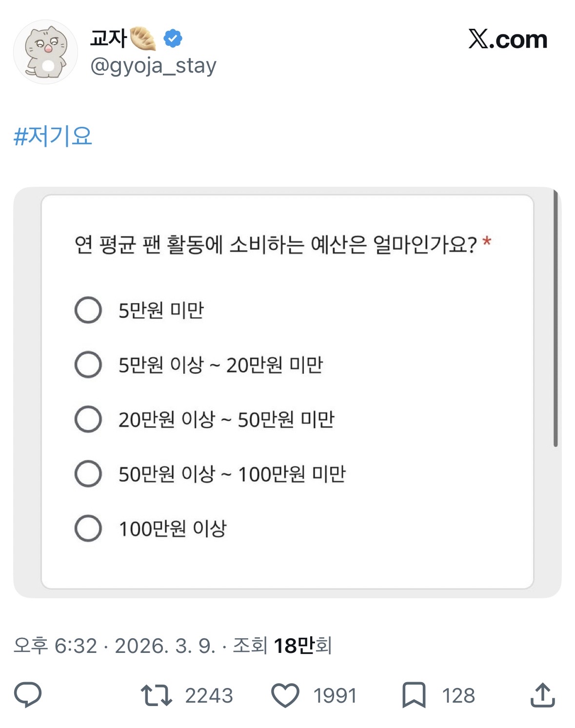
Task: Open the post timestamp 오후 6:32
Action: pos(55,646)
